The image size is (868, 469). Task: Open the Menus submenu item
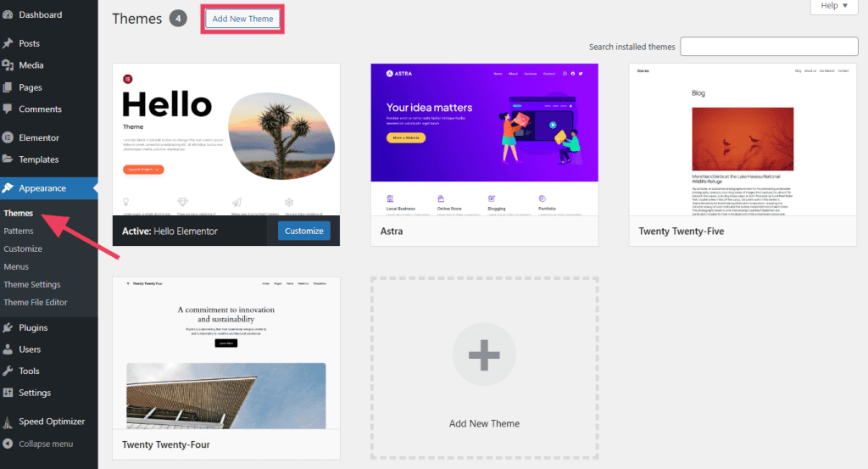tap(16, 266)
